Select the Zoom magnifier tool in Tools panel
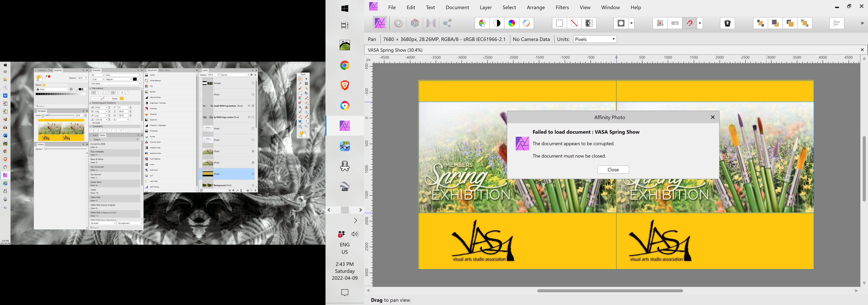868x305 pixels. point(306,126)
